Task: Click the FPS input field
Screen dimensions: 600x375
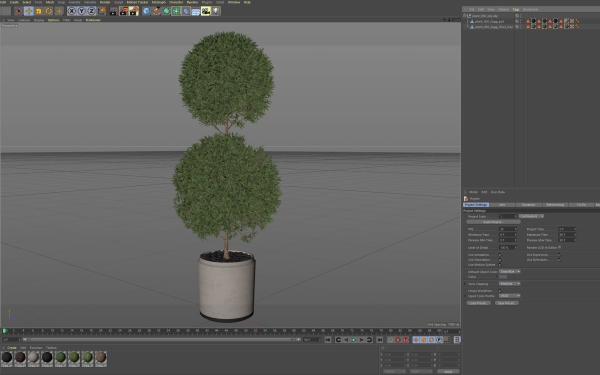Action: (x=508, y=229)
